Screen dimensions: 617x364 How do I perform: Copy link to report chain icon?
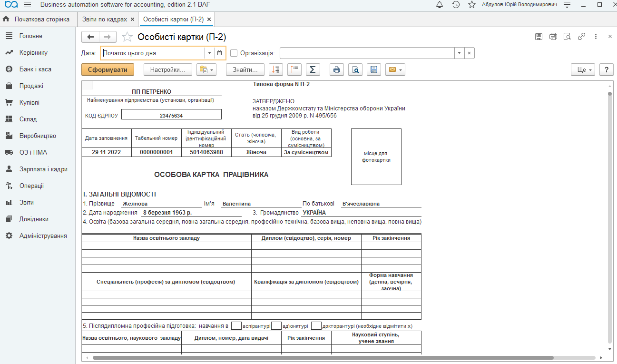click(581, 37)
